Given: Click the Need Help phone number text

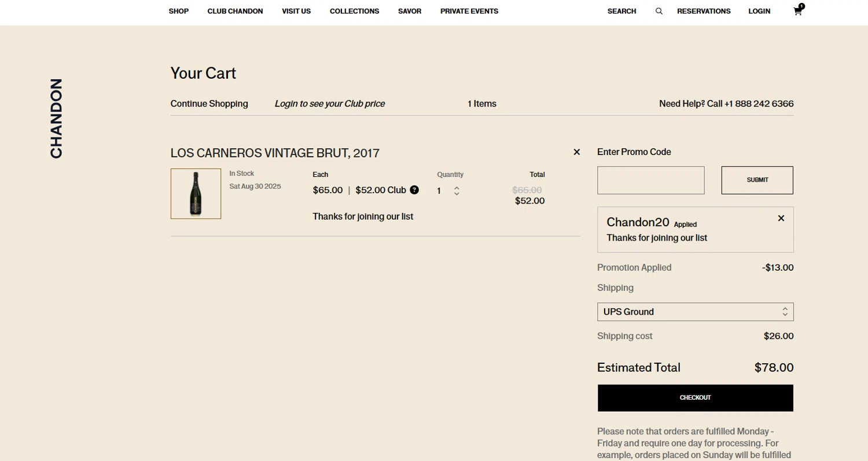Looking at the screenshot, I should pyautogui.click(x=726, y=104).
